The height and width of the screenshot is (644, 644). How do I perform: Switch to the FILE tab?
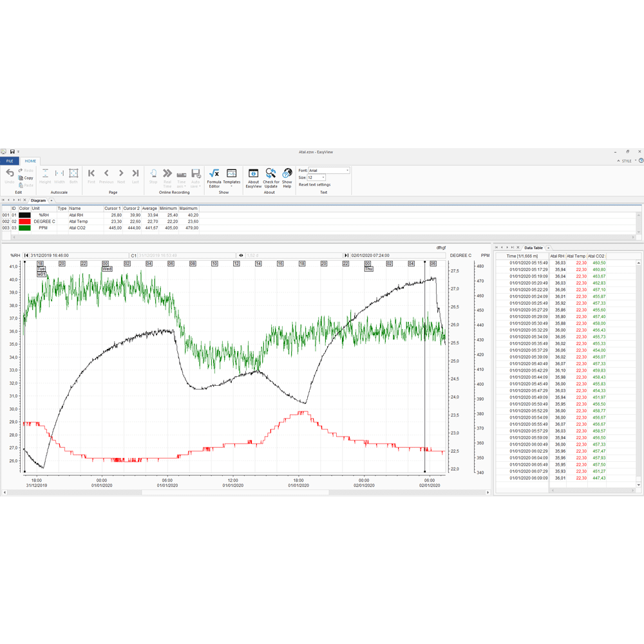[x=9, y=161]
